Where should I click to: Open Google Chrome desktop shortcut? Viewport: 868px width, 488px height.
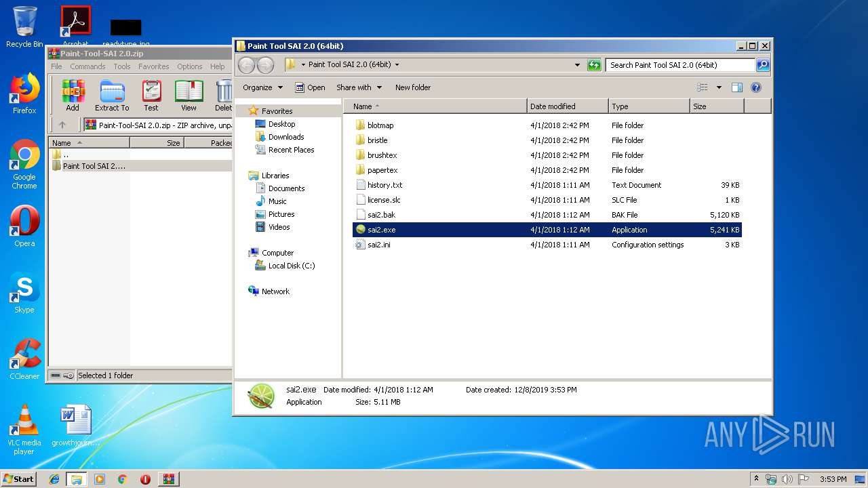[x=24, y=164]
